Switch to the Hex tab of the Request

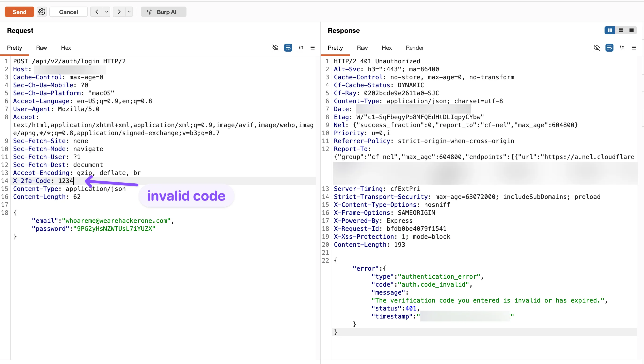66,48
